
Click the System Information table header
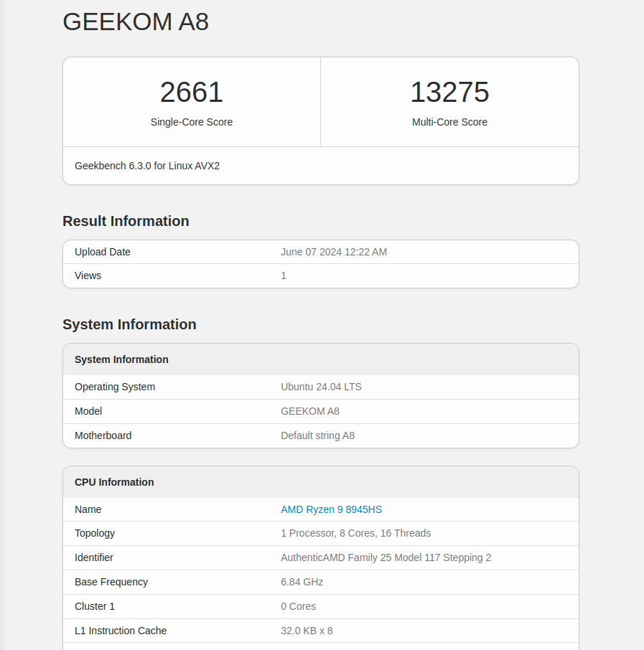point(121,359)
